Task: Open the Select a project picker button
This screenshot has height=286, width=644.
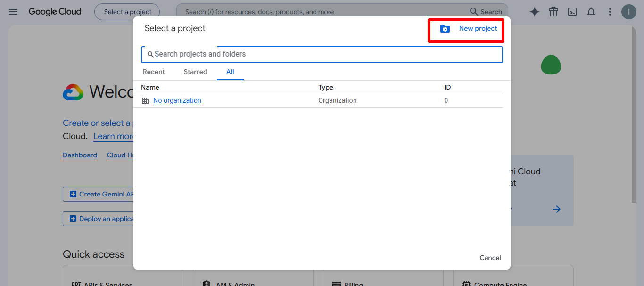Action: point(127,12)
